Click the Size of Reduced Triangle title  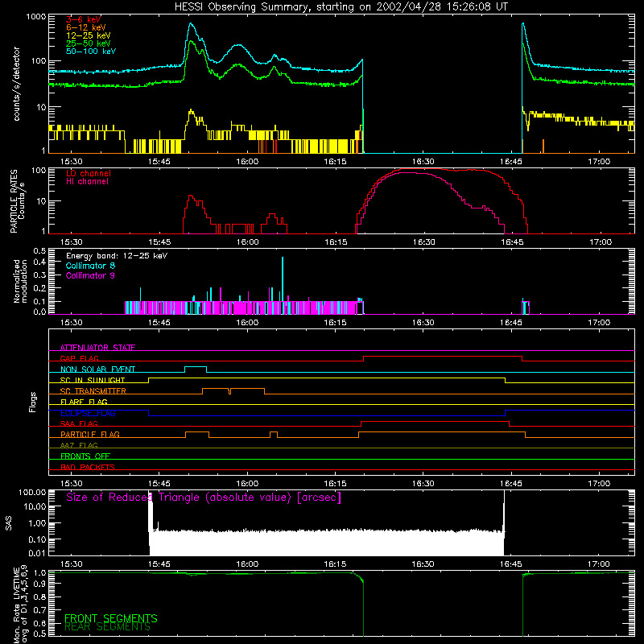click(204, 497)
